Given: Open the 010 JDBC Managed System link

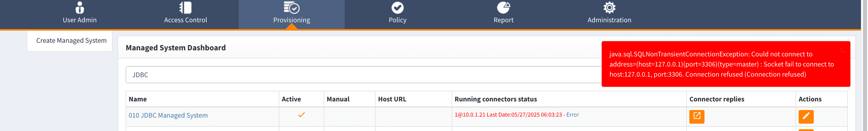Looking at the screenshot, I should click(168, 116).
